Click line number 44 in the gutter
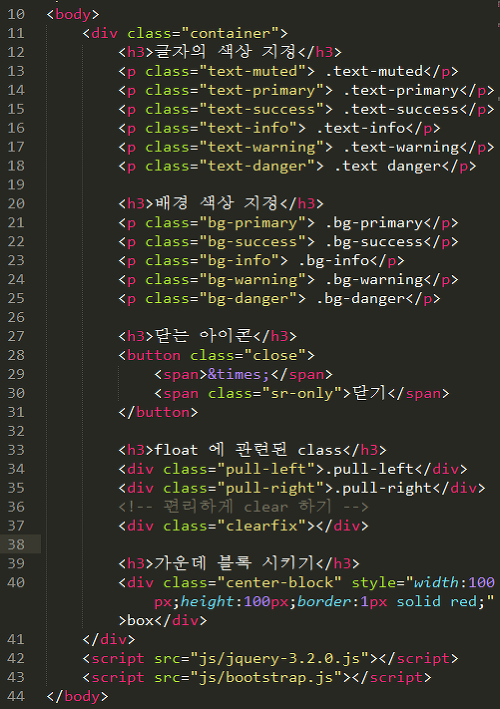Image resolution: width=500 pixels, height=709 pixels. click(16, 696)
